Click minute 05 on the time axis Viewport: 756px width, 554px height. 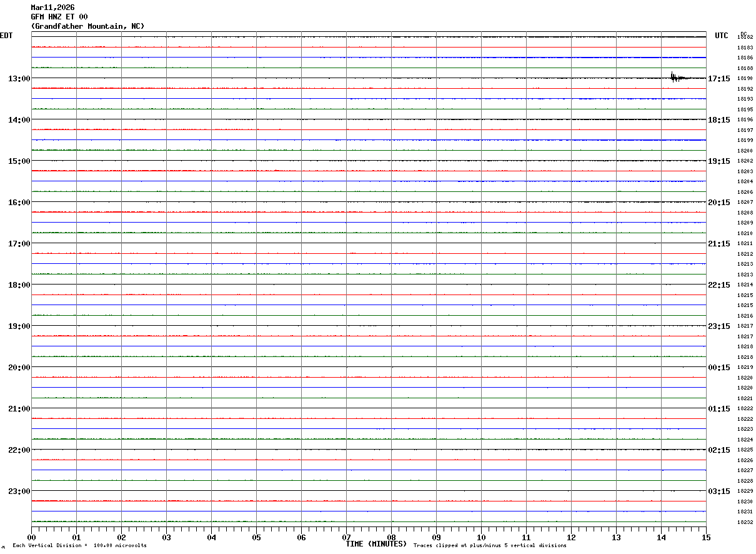[256, 537]
